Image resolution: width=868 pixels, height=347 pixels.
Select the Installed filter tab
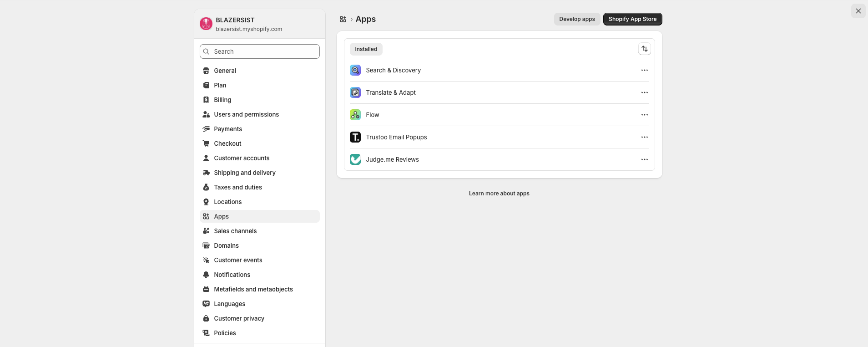click(x=366, y=49)
